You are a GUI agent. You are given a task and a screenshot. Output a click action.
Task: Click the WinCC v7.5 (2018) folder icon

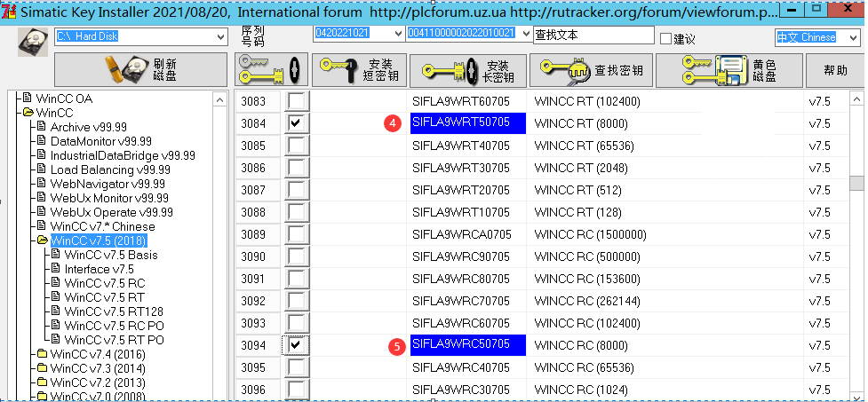point(42,240)
